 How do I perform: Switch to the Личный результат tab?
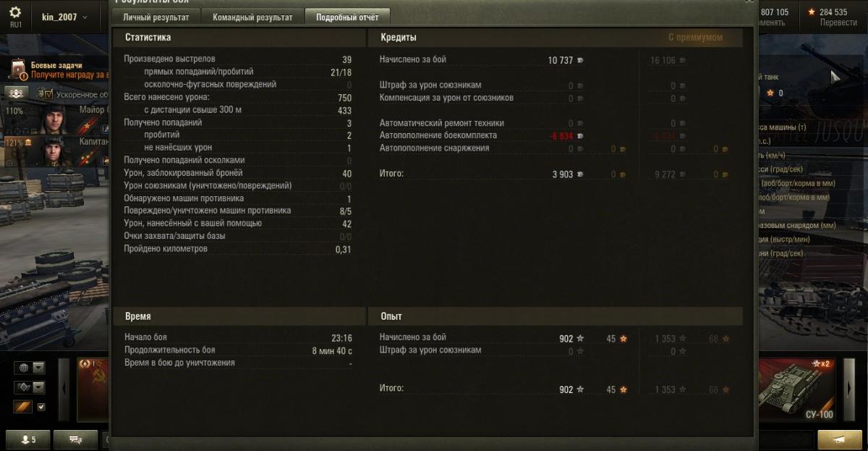tap(156, 17)
